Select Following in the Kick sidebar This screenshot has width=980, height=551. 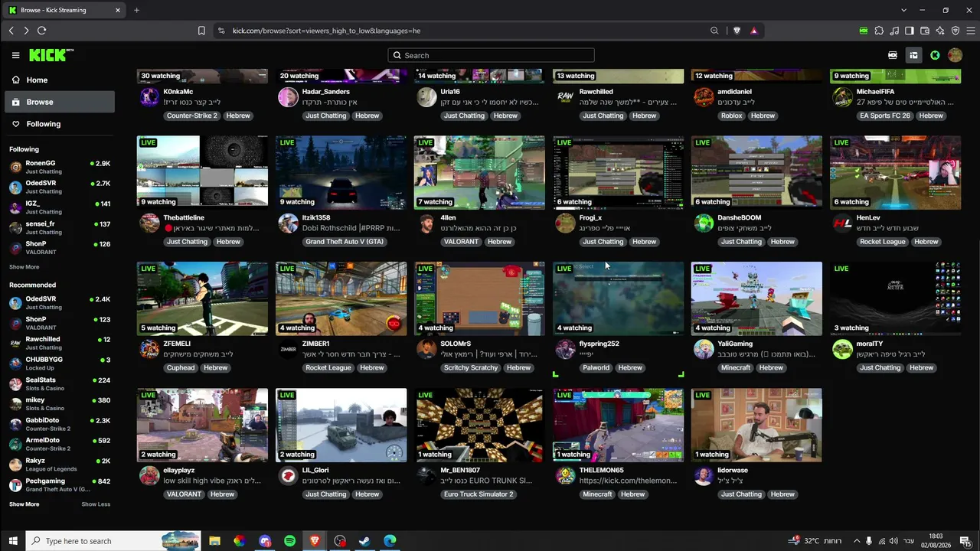pyautogui.click(x=60, y=124)
